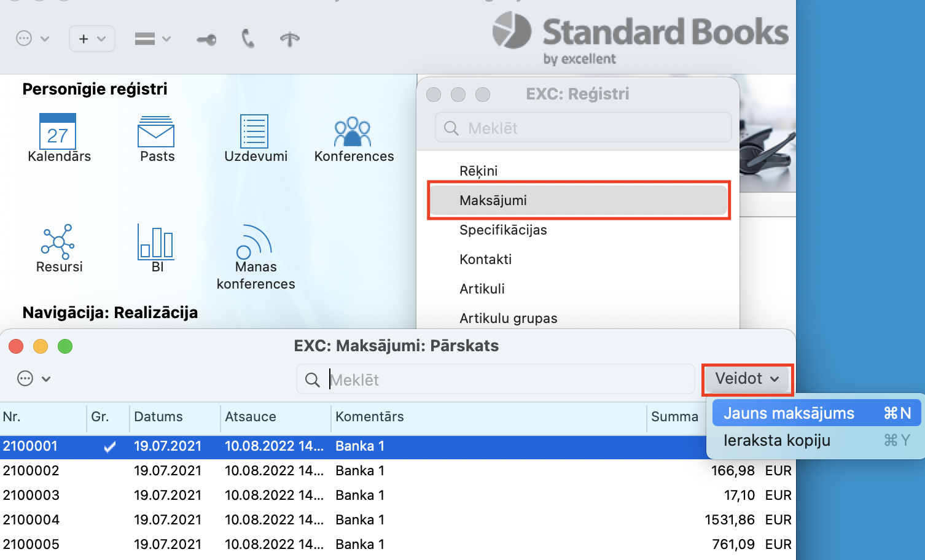The image size is (925, 560).
Task: Click the phone icon in toolbar
Action: 248,39
